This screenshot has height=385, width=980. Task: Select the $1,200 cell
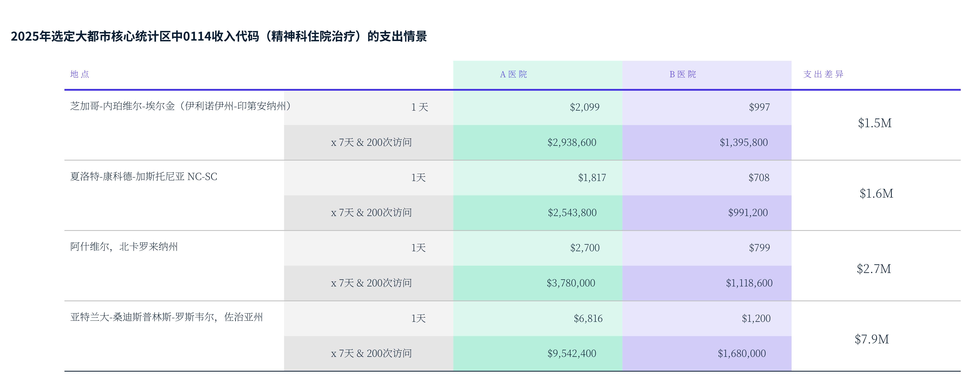click(x=756, y=319)
